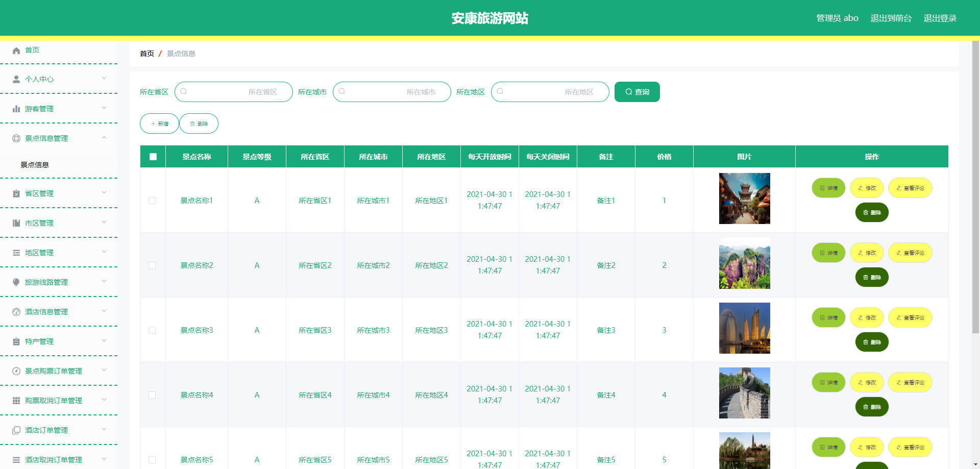
Task: Open the sailboat photo for 景点名称3
Action: (744, 328)
